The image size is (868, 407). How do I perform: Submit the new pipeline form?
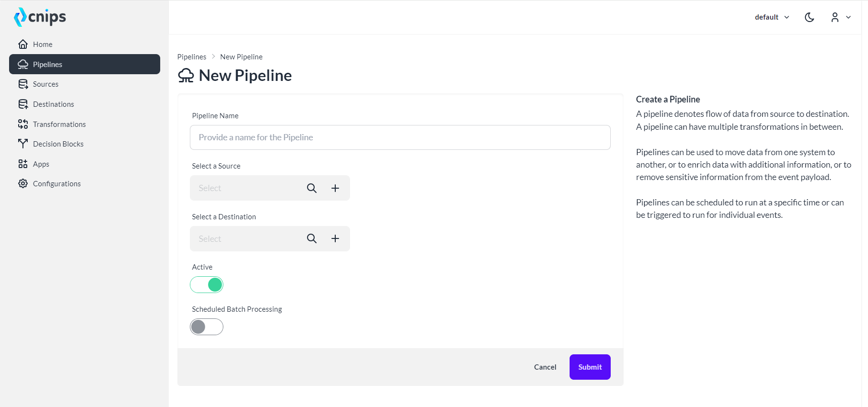(590, 367)
